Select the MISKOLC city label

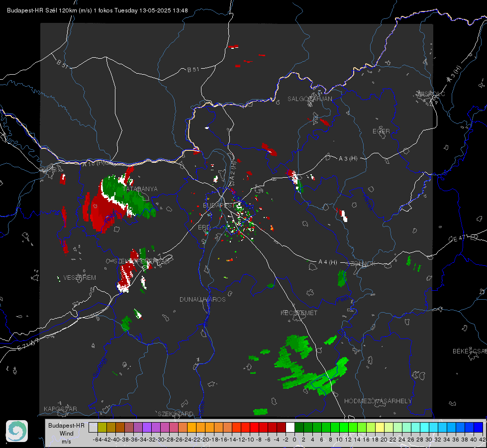[x=431, y=94]
